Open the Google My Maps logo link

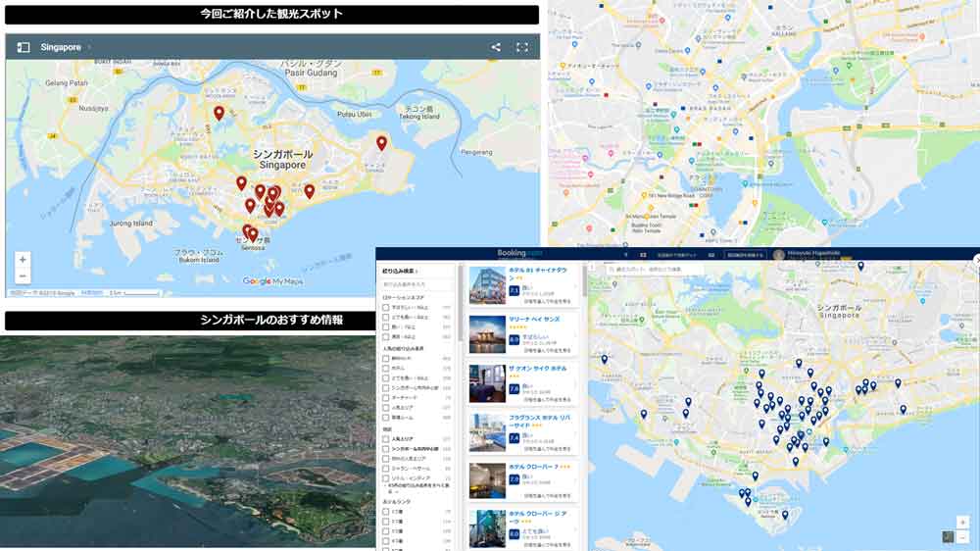272,281
